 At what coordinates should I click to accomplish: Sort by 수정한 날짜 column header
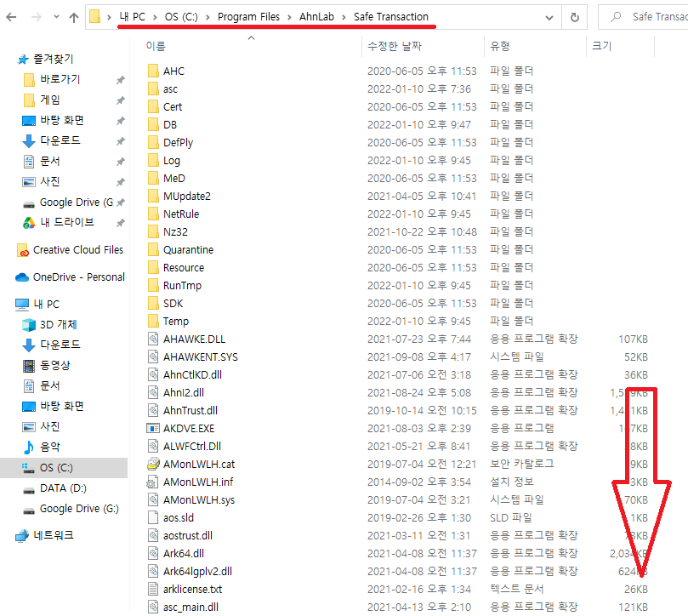pos(395,46)
